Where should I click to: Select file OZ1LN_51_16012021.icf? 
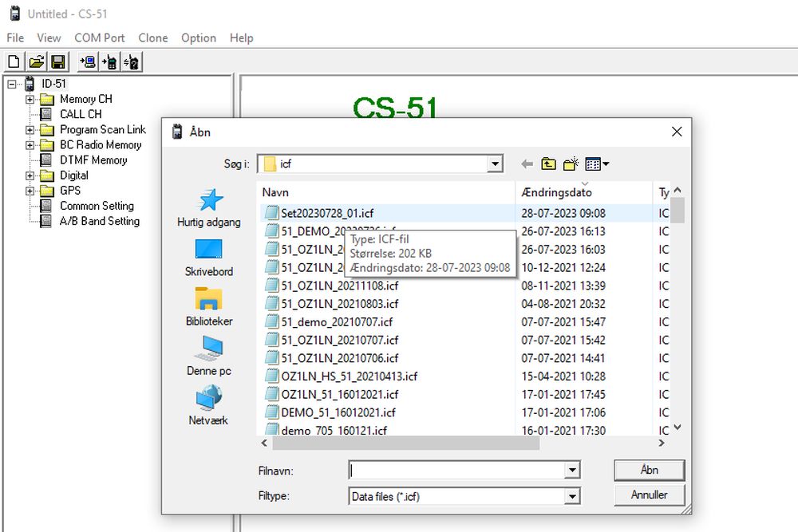click(339, 395)
